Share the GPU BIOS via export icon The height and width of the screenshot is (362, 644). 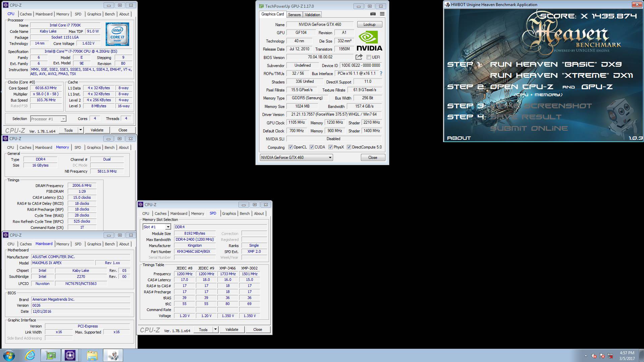pyautogui.click(x=359, y=57)
